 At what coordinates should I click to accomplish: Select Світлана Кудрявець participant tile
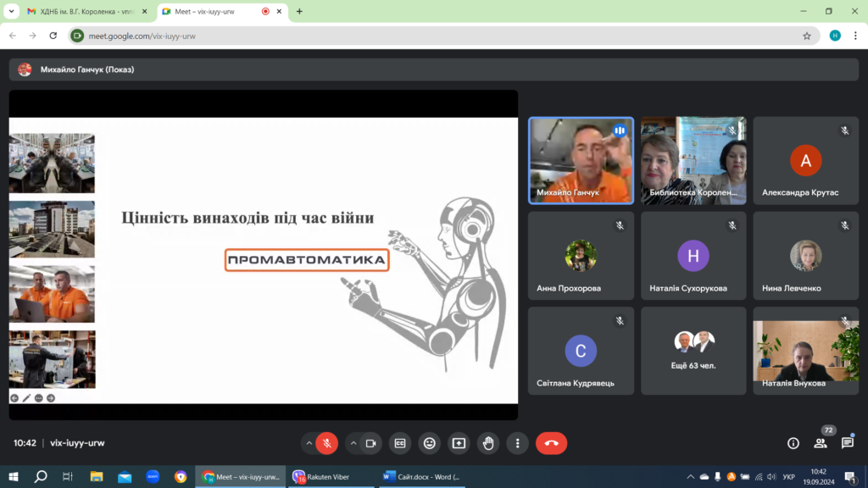pos(581,351)
